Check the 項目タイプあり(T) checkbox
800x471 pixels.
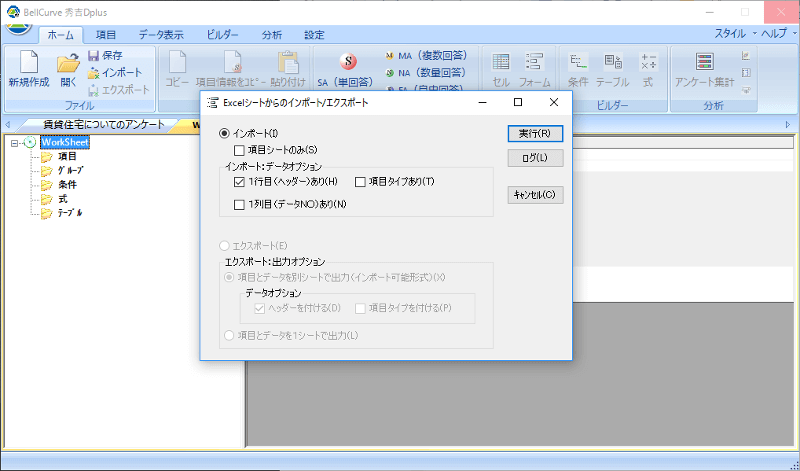pos(360,181)
